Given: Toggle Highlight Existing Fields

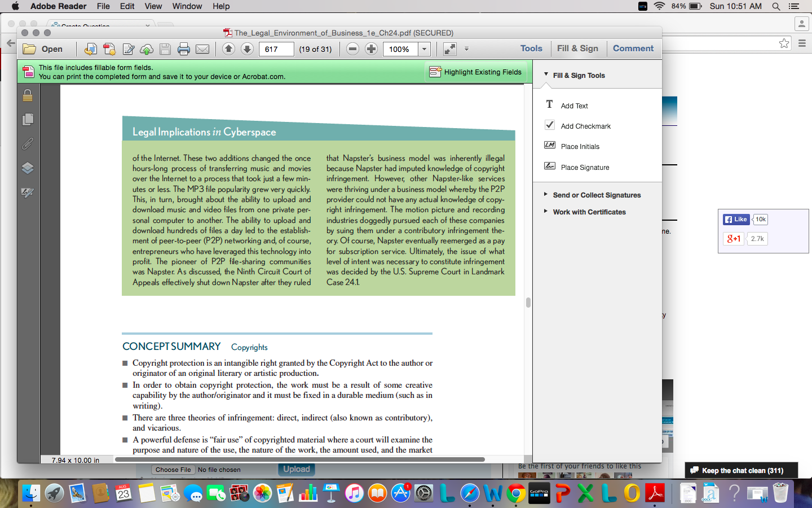Looking at the screenshot, I should [x=476, y=72].
